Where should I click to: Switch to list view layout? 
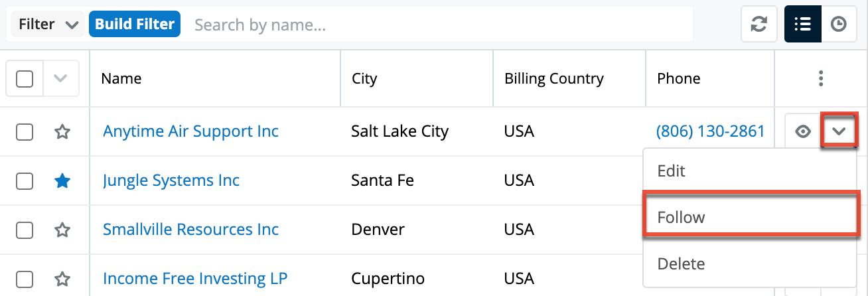point(802,25)
